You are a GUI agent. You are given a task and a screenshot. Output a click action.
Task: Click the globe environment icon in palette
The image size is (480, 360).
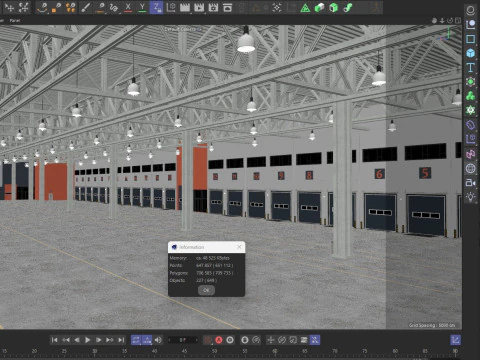click(x=470, y=168)
